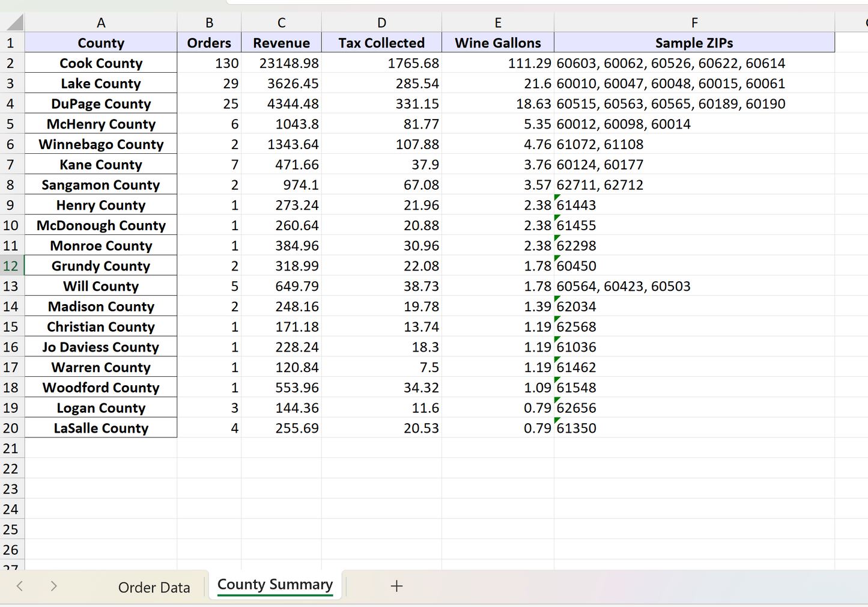Click ZIP cell 62656
This screenshot has height=607, width=868.
pos(694,408)
